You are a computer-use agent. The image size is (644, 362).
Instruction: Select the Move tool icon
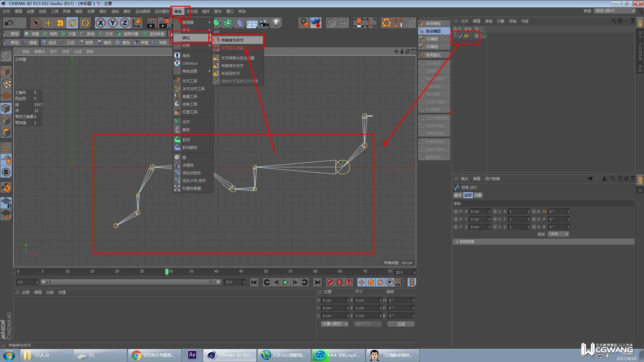click(x=48, y=23)
